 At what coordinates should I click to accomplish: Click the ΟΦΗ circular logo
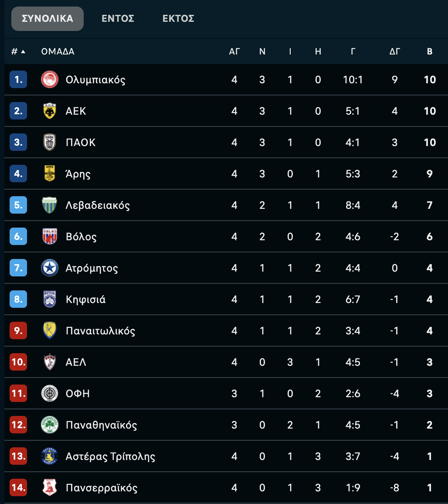point(50,393)
